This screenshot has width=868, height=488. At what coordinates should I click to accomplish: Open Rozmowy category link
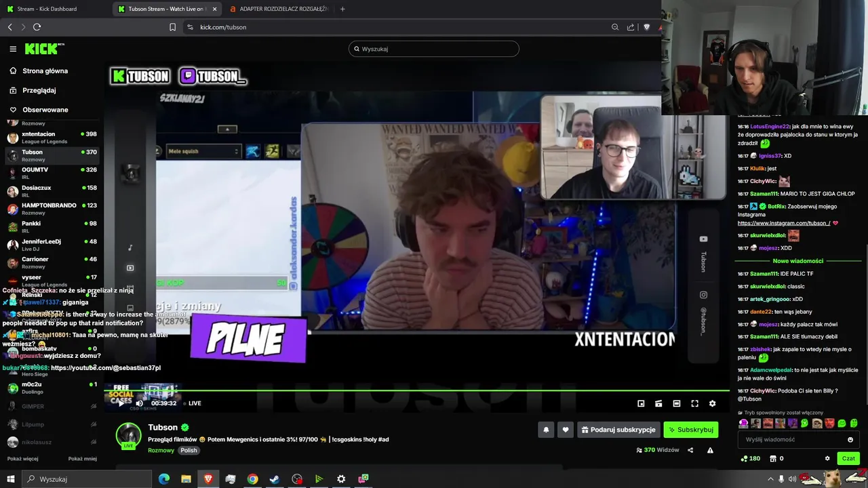pos(161,450)
